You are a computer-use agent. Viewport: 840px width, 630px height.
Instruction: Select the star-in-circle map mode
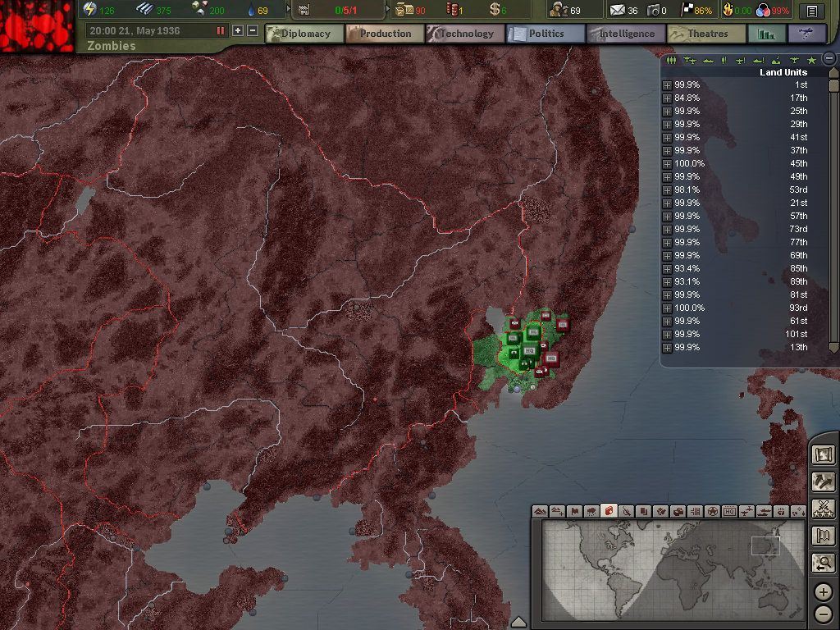713,512
